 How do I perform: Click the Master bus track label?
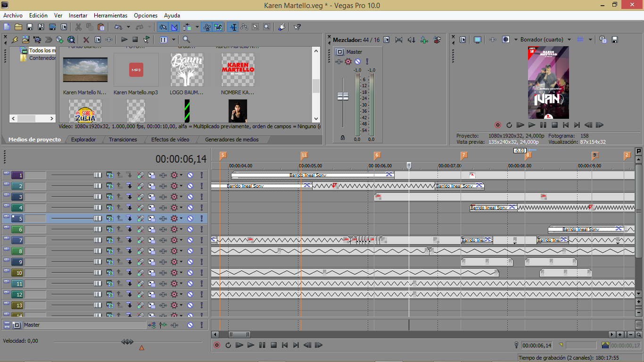[85, 325]
